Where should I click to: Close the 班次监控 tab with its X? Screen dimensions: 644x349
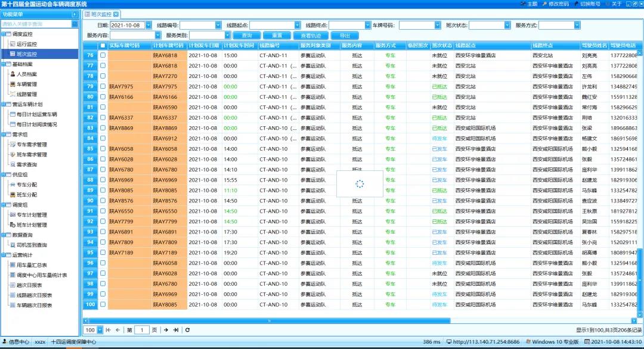coord(116,14)
